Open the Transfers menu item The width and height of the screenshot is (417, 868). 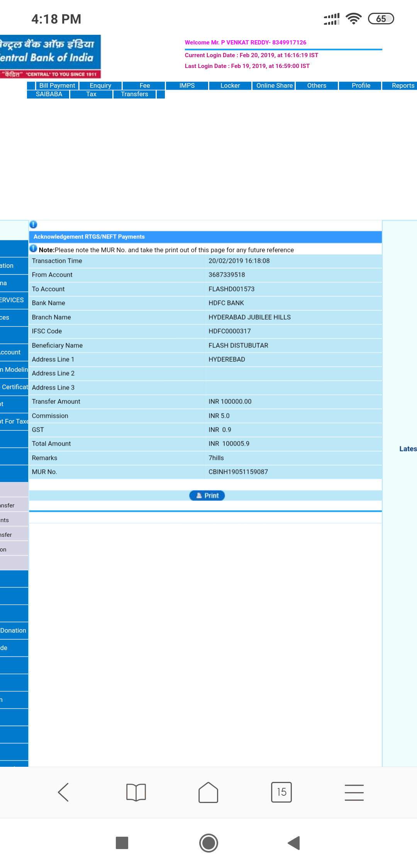134,94
